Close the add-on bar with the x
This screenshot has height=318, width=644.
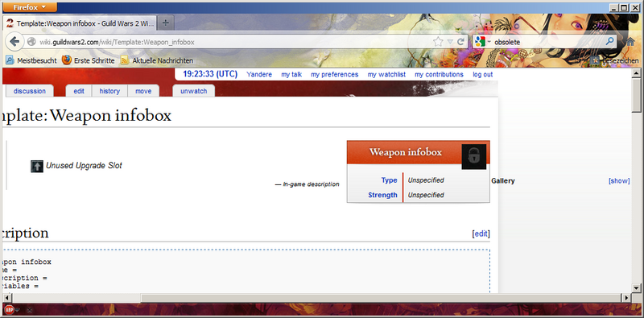tap(30, 310)
